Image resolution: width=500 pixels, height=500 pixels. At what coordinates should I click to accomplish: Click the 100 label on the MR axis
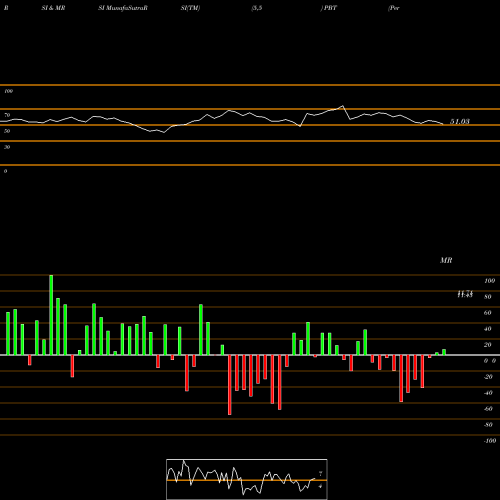(489, 281)
